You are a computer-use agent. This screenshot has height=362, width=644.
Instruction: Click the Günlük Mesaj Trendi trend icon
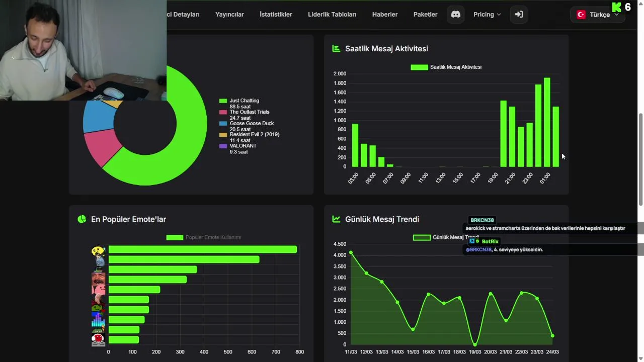[336, 219]
